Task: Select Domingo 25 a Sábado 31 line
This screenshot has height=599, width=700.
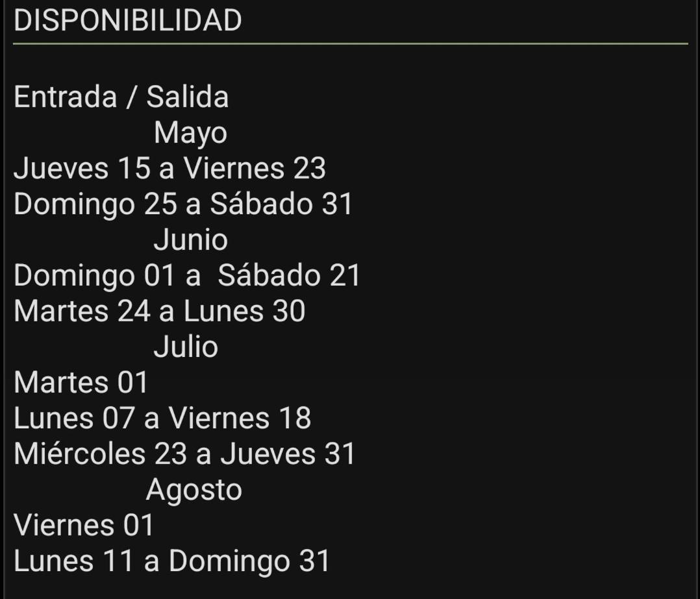Action: [x=184, y=204]
